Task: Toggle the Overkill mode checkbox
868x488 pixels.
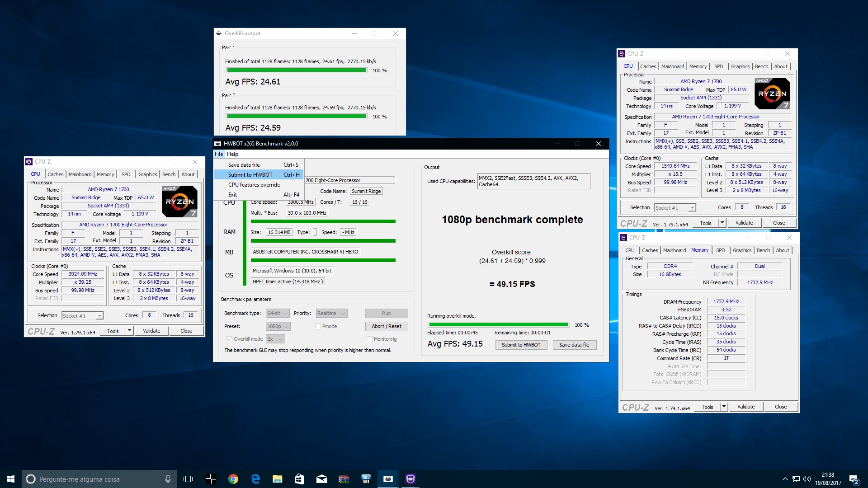Action: [229, 339]
